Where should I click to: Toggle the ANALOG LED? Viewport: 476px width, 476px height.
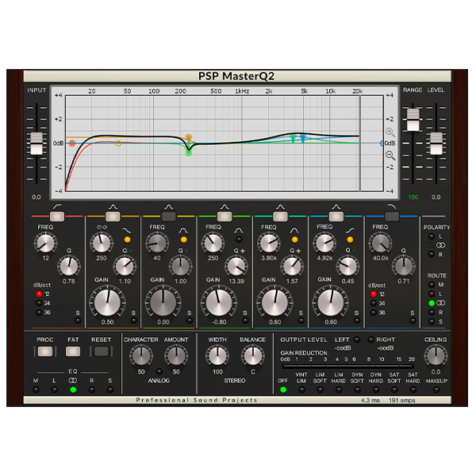pos(159,371)
